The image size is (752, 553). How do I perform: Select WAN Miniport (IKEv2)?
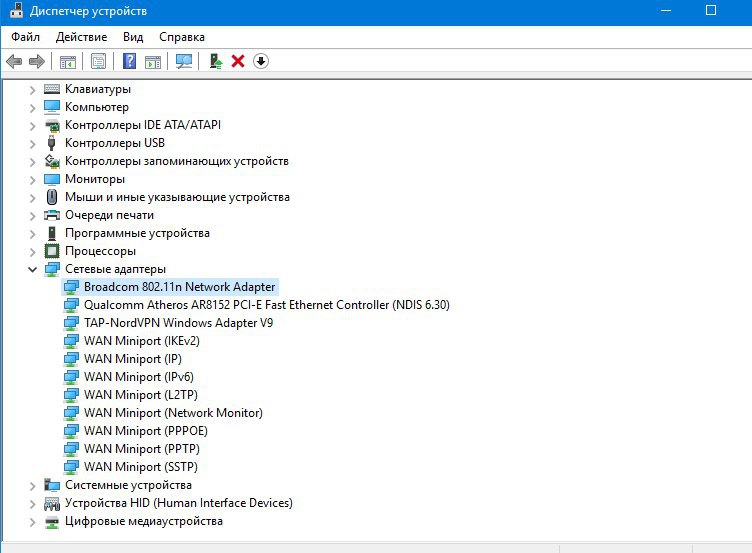pos(141,341)
